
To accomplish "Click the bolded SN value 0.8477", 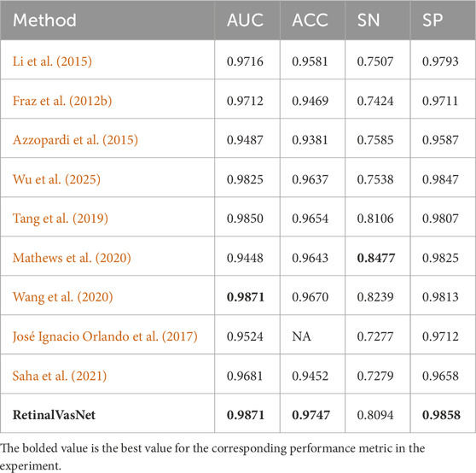I will 376,258.
